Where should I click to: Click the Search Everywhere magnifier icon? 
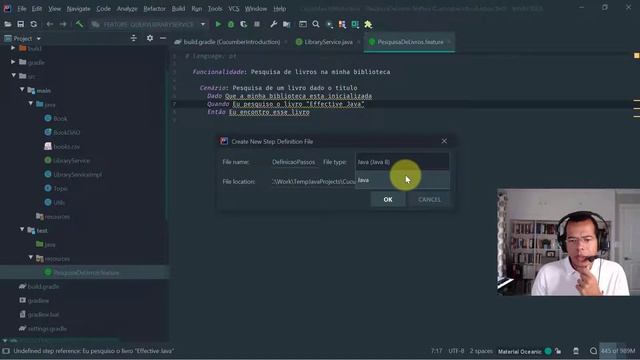tap(316, 24)
